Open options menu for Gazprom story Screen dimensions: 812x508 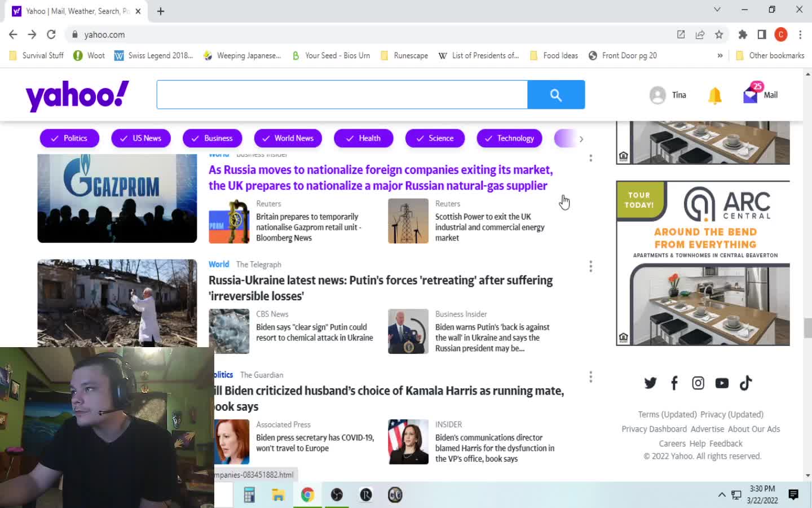[x=590, y=158]
